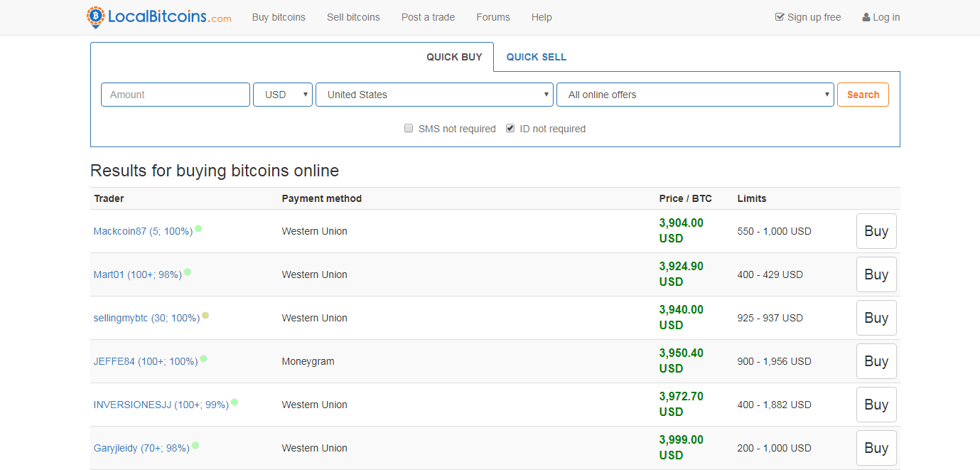This screenshot has height=470, width=980.
Task: Click Garyjleidy's green status dot
Action: [x=195, y=445]
